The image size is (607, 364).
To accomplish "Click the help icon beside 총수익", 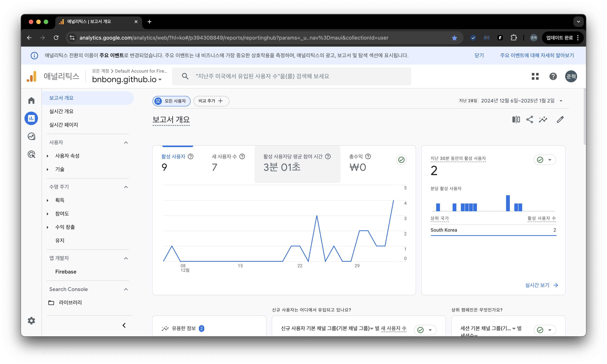I will pos(368,156).
